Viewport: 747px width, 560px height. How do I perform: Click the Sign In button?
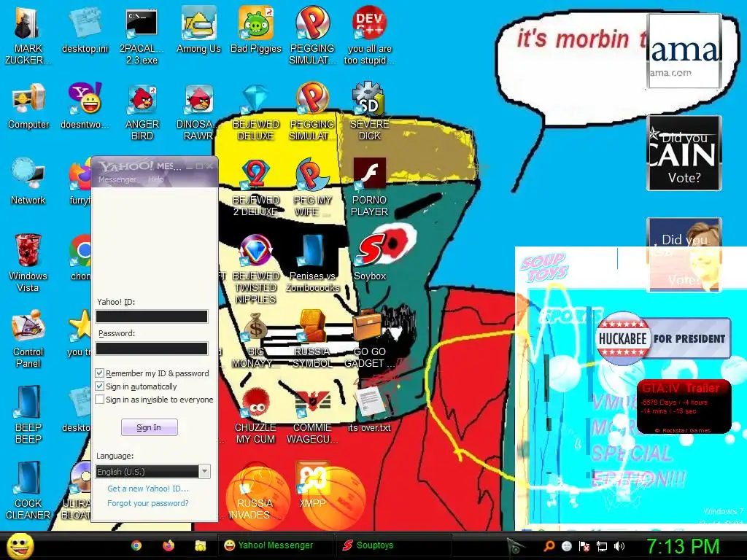[x=149, y=427]
